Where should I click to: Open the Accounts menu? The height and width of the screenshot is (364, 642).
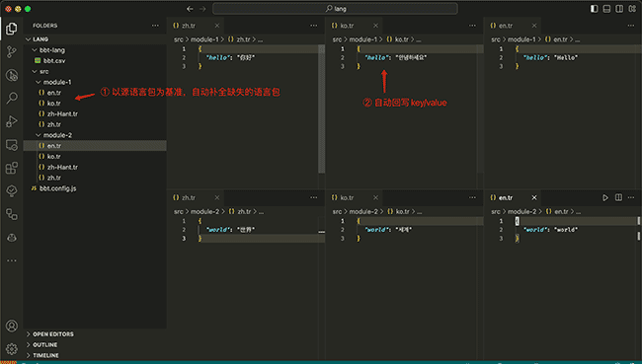point(12,326)
